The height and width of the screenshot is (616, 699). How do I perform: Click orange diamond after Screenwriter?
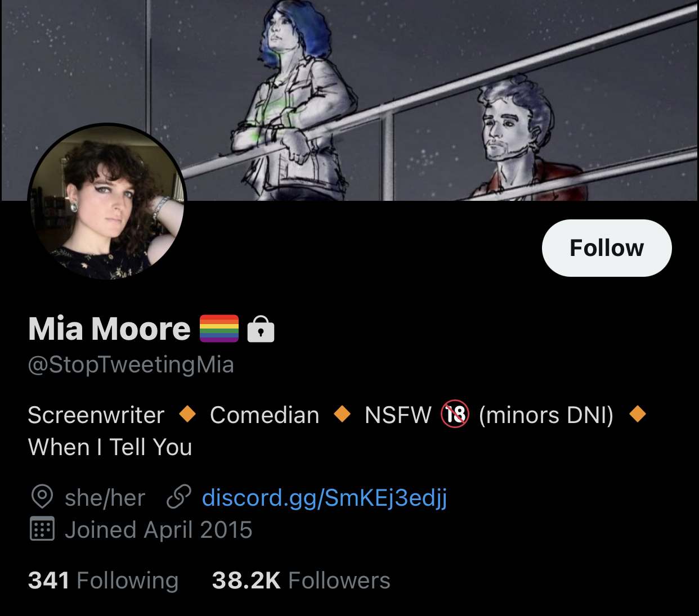pos(187,415)
